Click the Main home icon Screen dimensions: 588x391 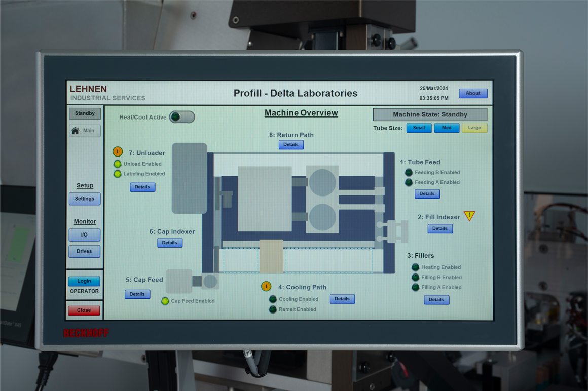(x=76, y=131)
